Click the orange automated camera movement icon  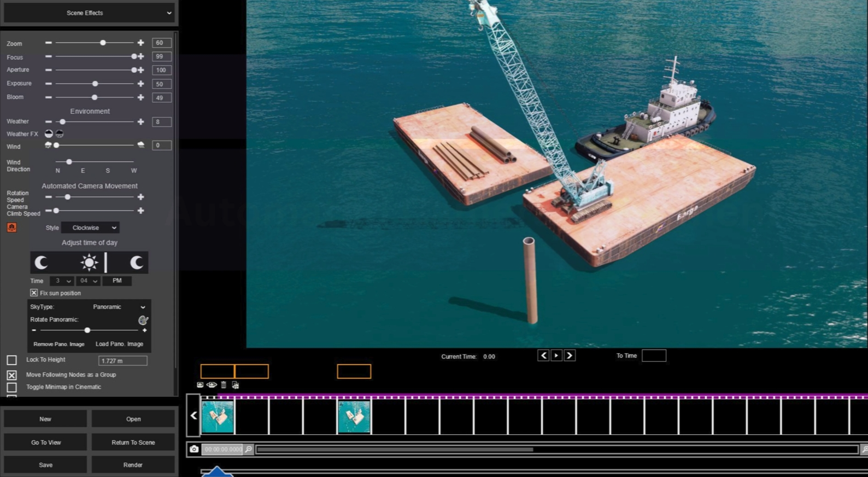[11, 227]
